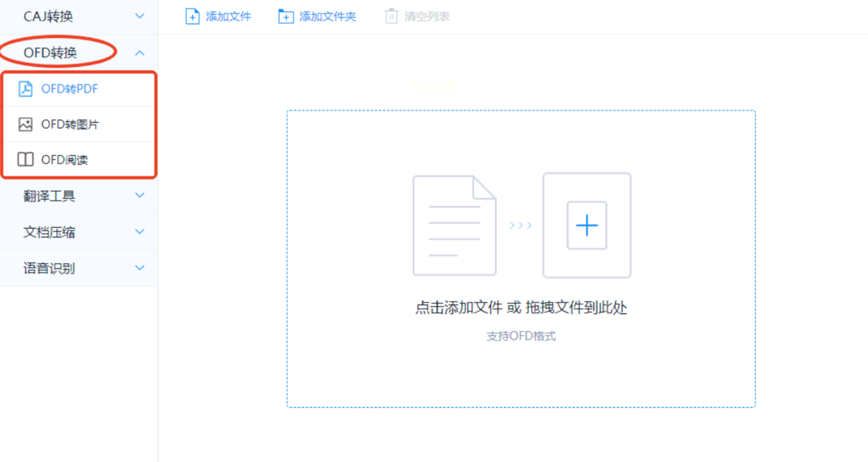The image size is (868, 462).
Task: Open OFD阅读 menu item
Action: pos(64,160)
